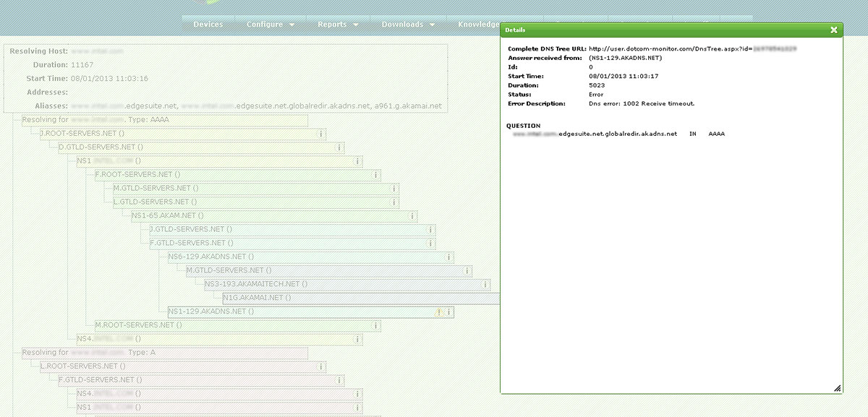
Task: Close the Details dialog
Action: click(x=834, y=30)
